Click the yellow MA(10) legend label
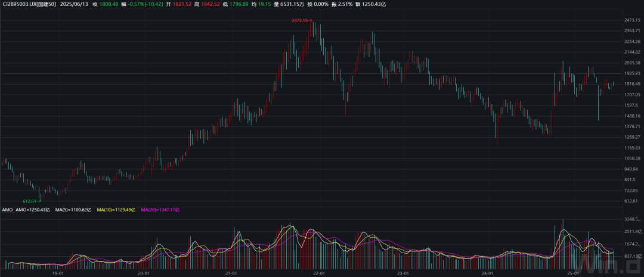The image size is (644, 277). tap(116, 210)
